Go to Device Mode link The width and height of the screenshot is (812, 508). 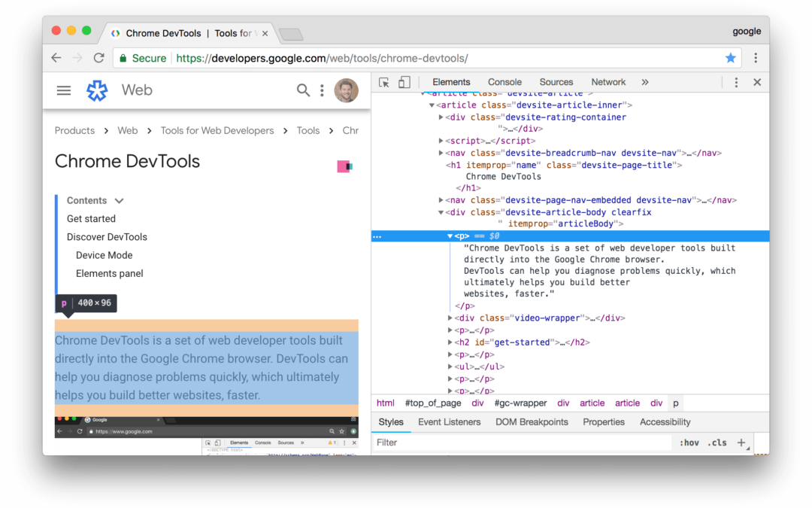[104, 255]
